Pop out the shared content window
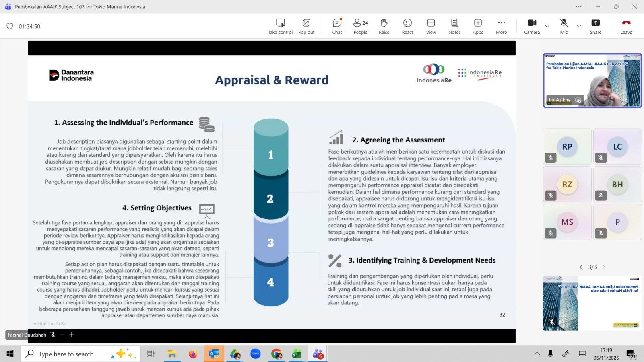 [x=306, y=26]
